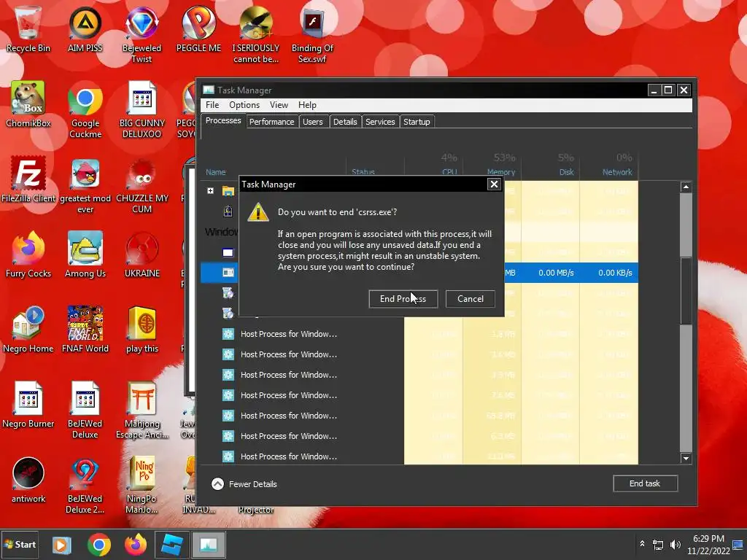Image resolution: width=747 pixels, height=560 pixels.
Task: Open the volume control tray icon
Action: 675,545
